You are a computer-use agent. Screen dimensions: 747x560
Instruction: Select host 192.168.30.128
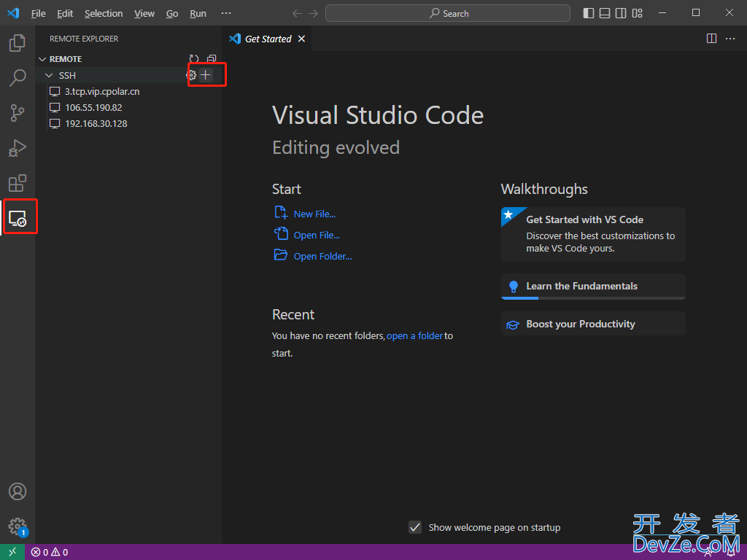(x=128, y=123)
